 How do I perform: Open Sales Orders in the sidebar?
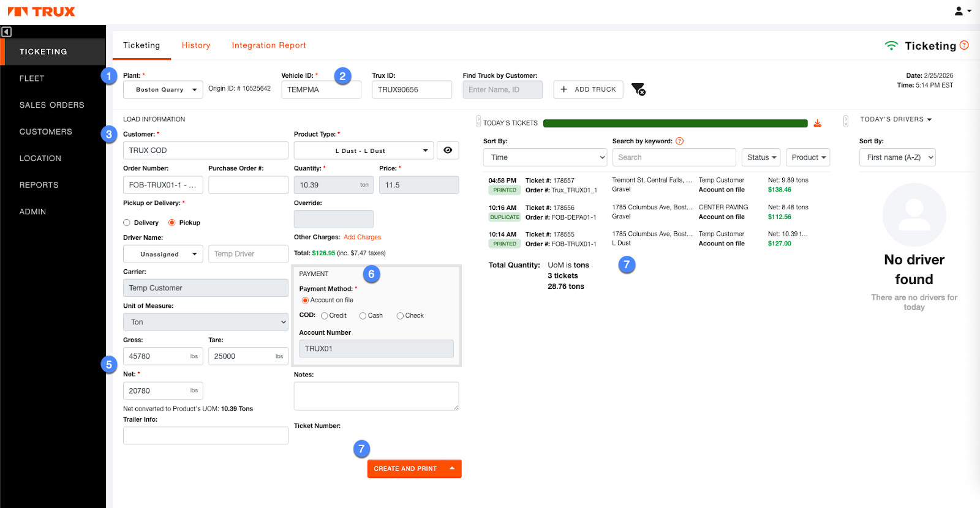click(52, 105)
